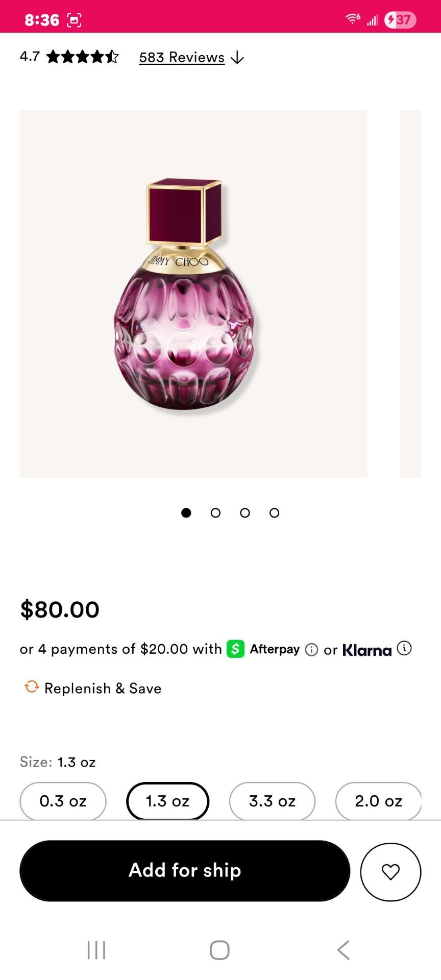The image size is (441, 980).
Task: Open the 583 Reviews link
Action: tap(182, 57)
